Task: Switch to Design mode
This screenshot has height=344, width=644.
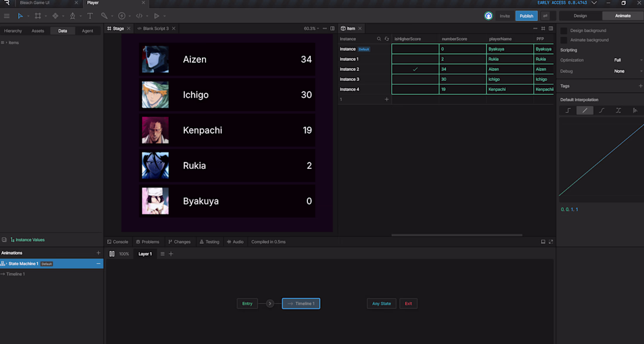Action: [x=580, y=16]
